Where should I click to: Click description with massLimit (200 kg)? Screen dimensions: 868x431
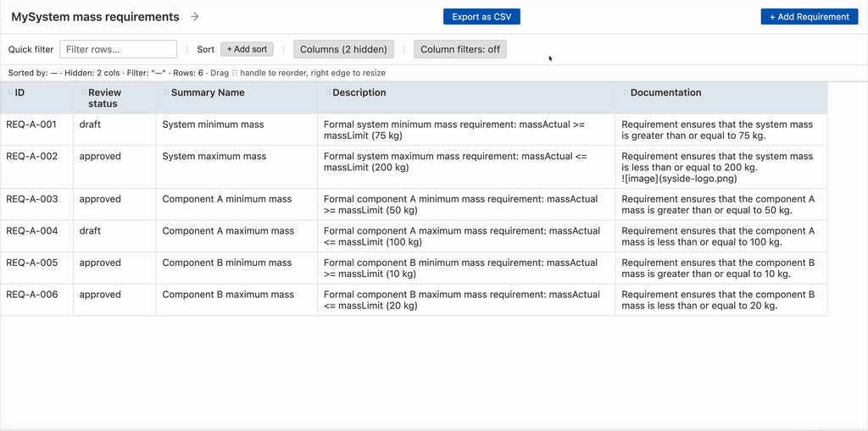467,167
